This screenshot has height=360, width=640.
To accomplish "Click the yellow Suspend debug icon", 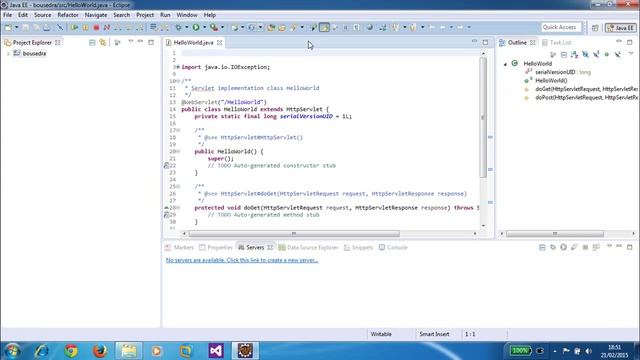I will 85,27.
